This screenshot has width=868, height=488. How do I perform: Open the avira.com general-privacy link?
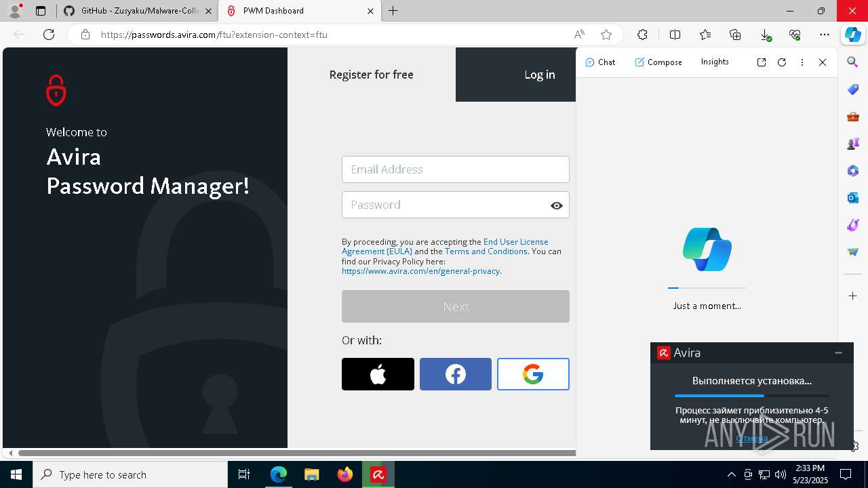[x=420, y=271]
